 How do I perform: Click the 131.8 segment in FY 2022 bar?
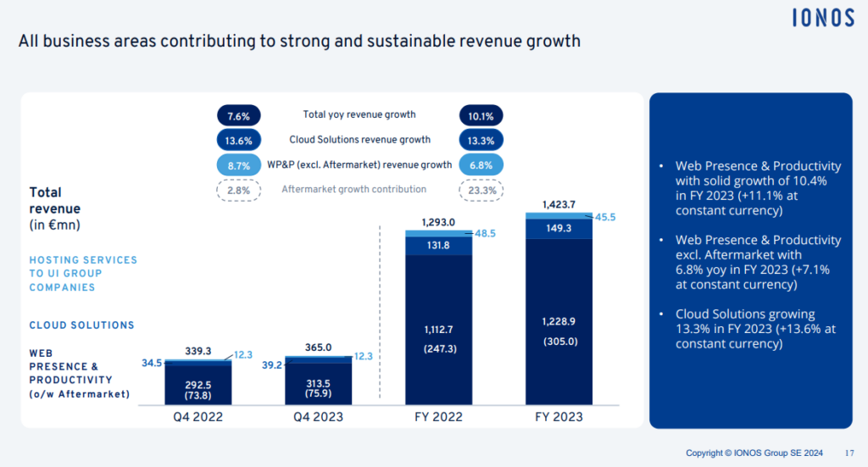click(438, 245)
